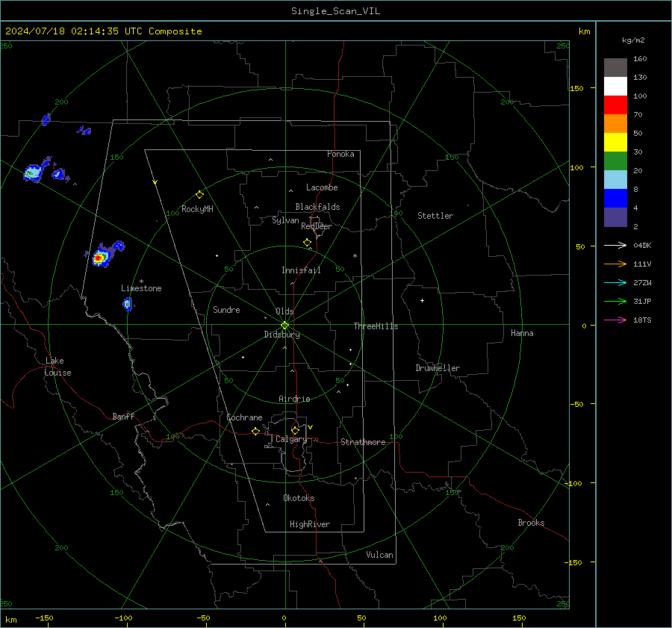Click the magenta 18TS arrow legend icon
This screenshot has width=672, height=628.
click(x=615, y=320)
